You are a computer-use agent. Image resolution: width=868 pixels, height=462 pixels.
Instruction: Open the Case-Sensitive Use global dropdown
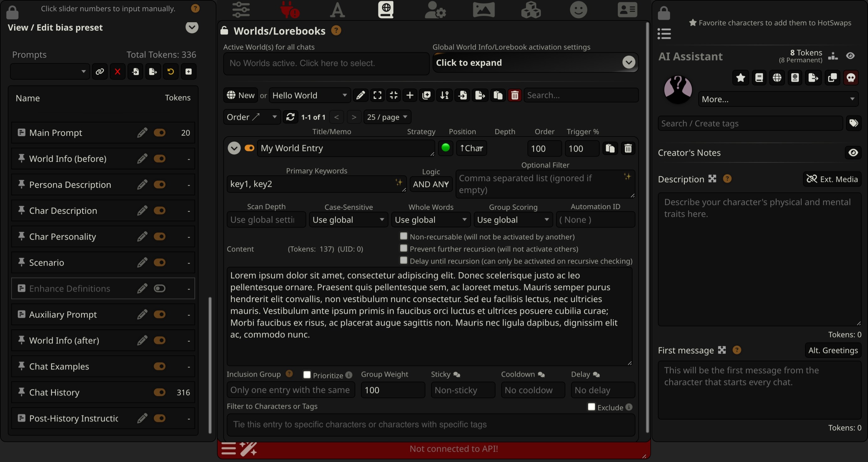348,220
